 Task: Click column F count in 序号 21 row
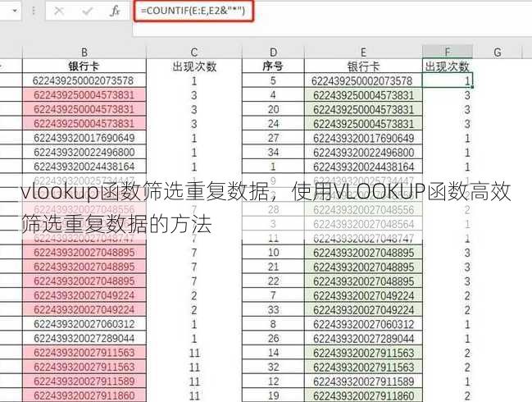[x=448, y=267]
